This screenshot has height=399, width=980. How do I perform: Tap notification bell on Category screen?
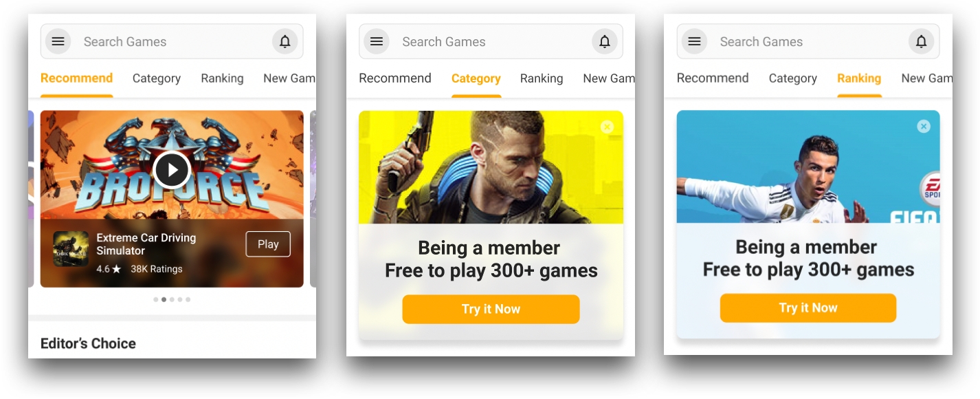point(605,41)
